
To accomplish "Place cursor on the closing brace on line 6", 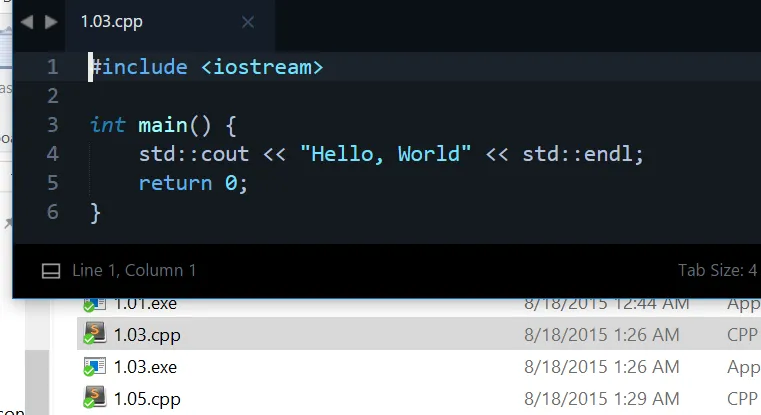I will click(96, 214).
